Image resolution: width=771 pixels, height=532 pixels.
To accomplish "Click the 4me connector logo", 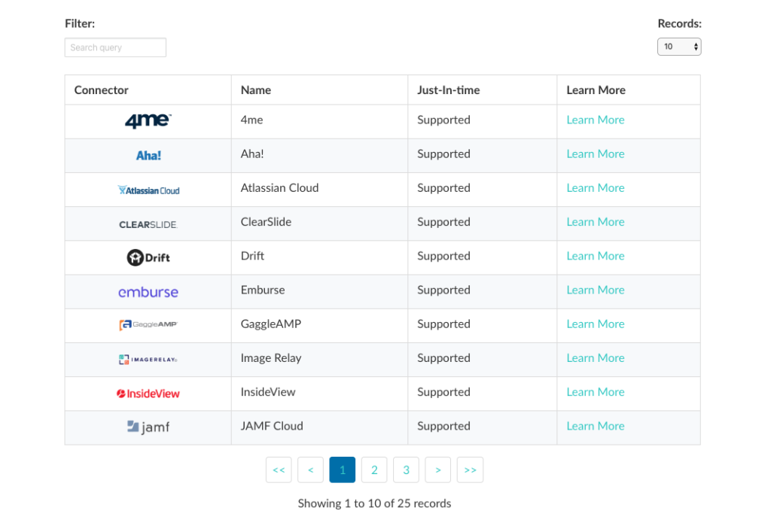I will (x=148, y=121).
